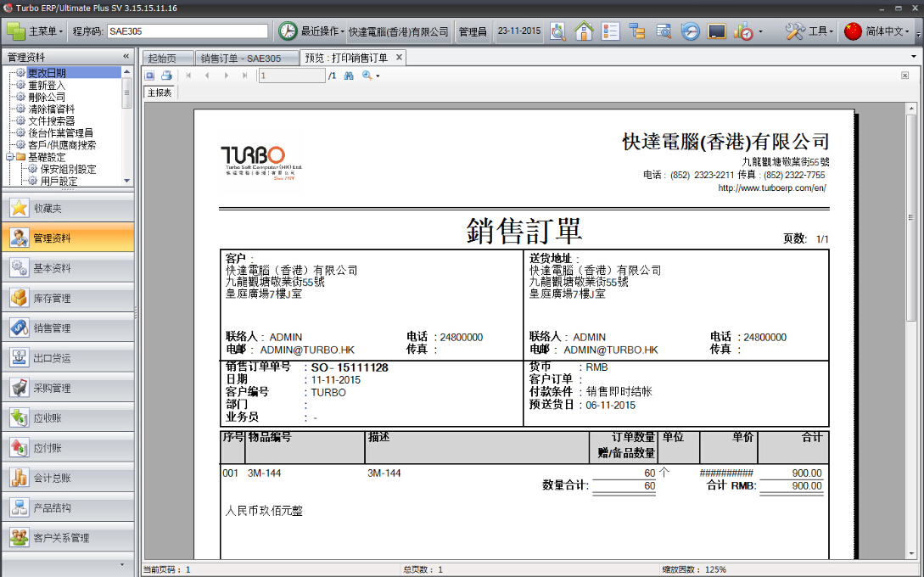
Task: Switch to the 起始页 tab
Action: pyautogui.click(x=167, y=58)
